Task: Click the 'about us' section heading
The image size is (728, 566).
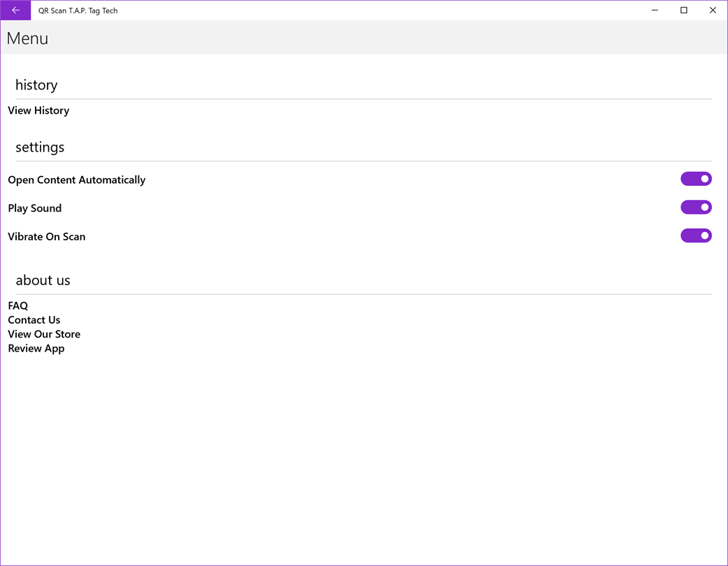Action: [x=43, y=280]
